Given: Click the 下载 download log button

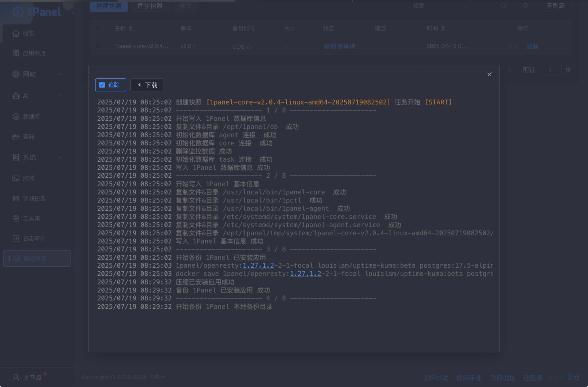Looking at the screenshot, I should (x=147, y=85).
